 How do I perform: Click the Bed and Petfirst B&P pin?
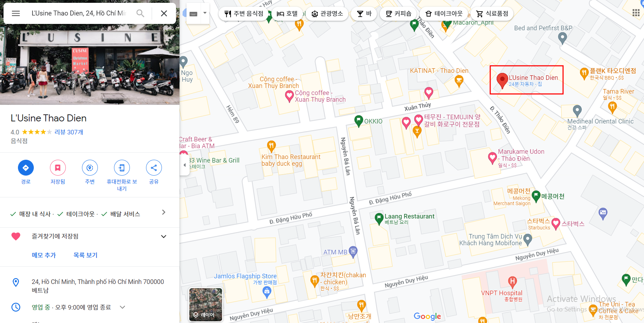pos(563,38)
